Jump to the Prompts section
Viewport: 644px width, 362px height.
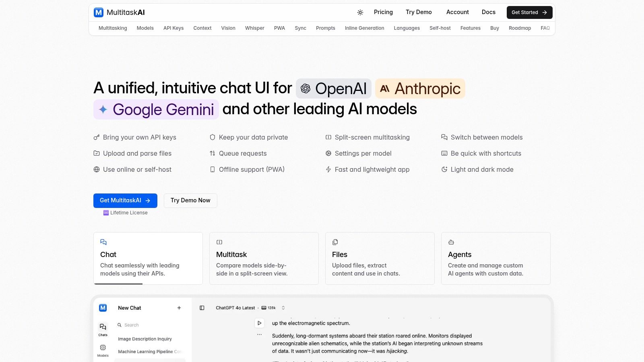[326, 28]
